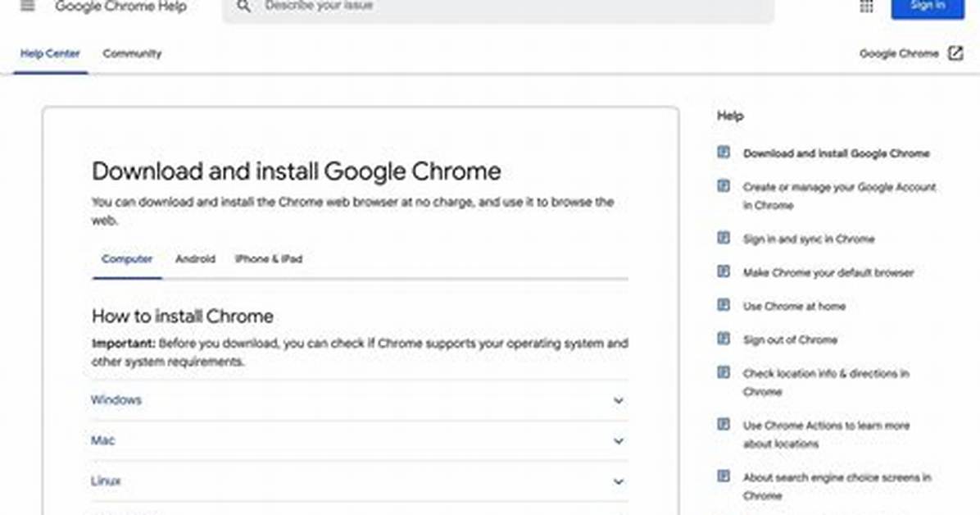Viewport: 980px width, 515px height.
Task: Open Make Chrome your default browser link
Action: 828,273
